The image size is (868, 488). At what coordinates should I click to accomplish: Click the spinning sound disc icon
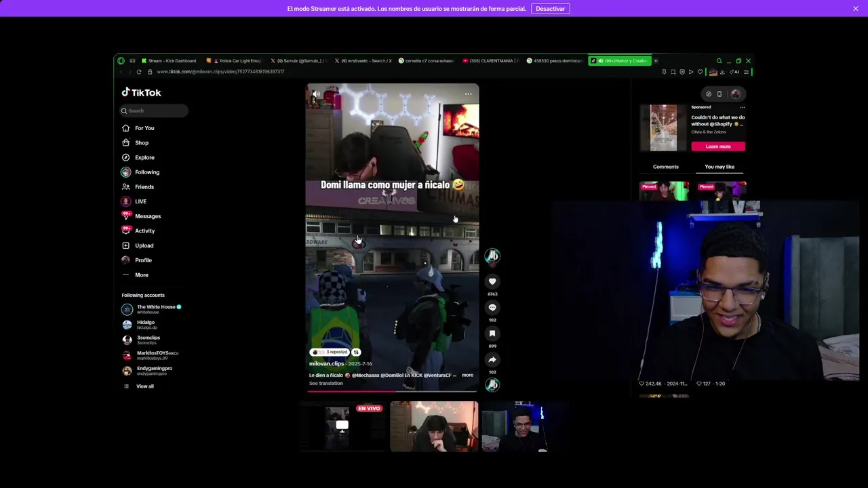492,385
